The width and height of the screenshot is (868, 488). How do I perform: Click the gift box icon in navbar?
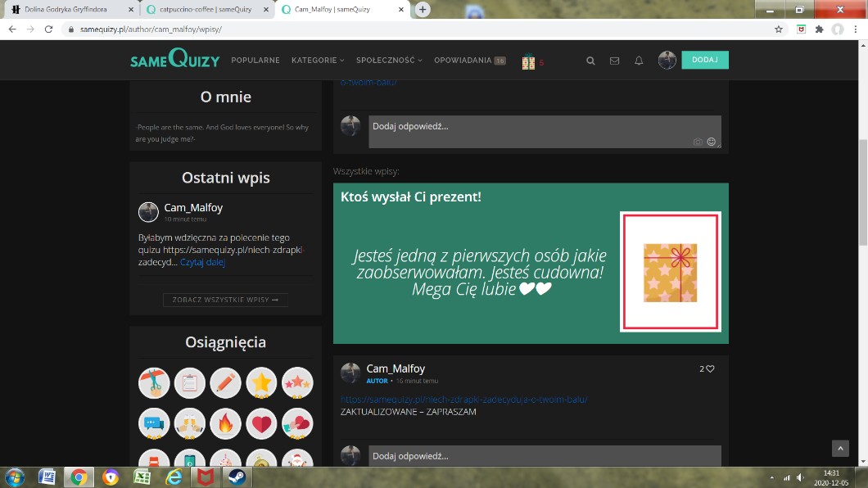click(x=529, y=61)
